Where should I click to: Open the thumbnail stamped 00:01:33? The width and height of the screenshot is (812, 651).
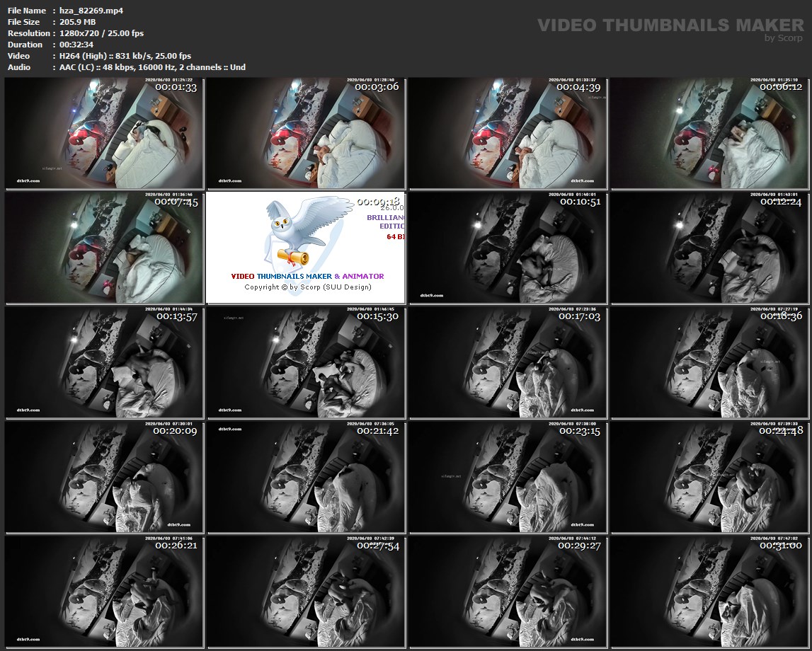coord(104,134)
